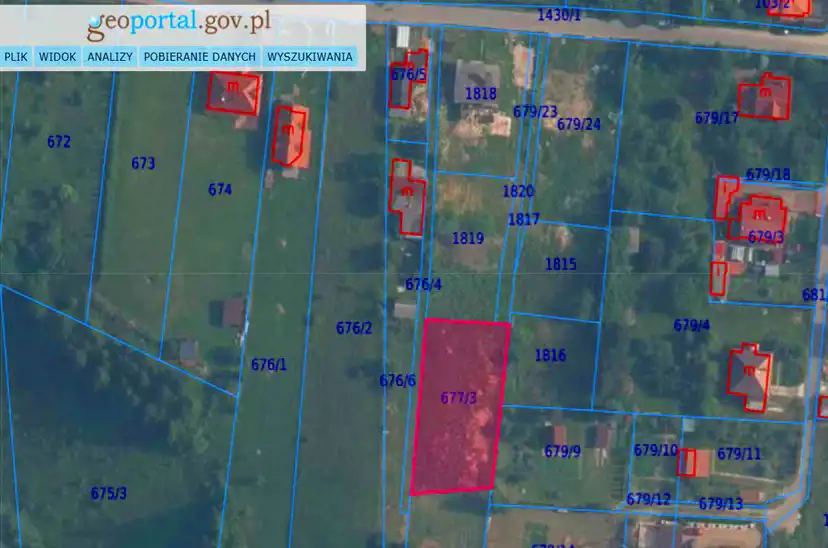828x548 pixels.
Task: Select parcel 675/3 on the map
Action: [x=109, y=493]
